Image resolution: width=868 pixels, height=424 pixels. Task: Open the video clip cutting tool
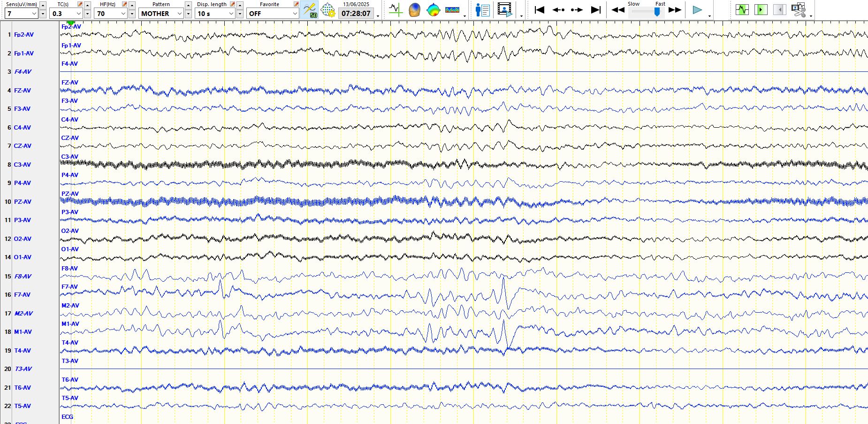798,9
